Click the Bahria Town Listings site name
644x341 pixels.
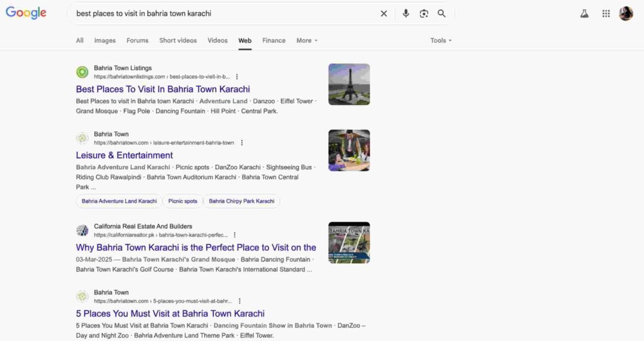click(x=123, y=68)
